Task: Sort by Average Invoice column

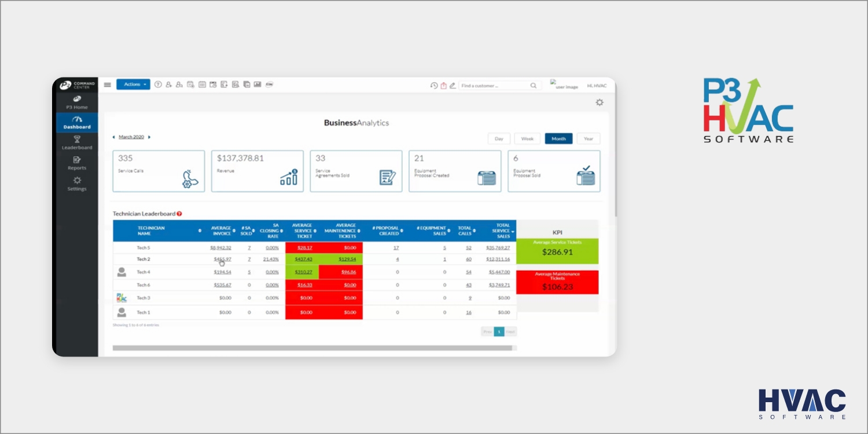Action: point(220,231)
